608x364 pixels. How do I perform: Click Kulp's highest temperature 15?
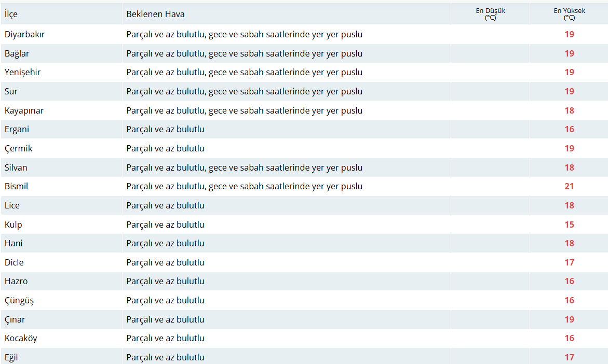coord(569,225)
